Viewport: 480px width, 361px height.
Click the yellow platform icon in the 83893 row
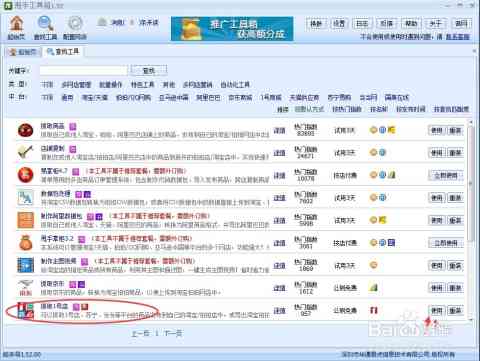pos(391,130)
